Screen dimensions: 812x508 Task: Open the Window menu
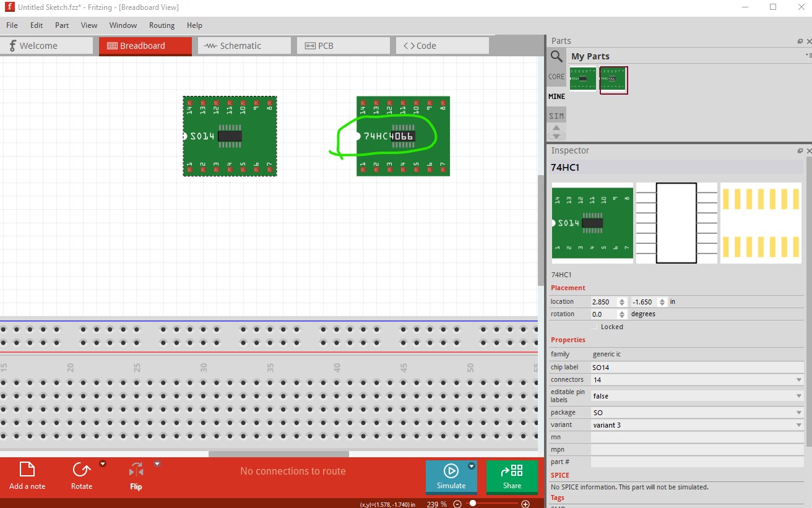tap(123, 25)
